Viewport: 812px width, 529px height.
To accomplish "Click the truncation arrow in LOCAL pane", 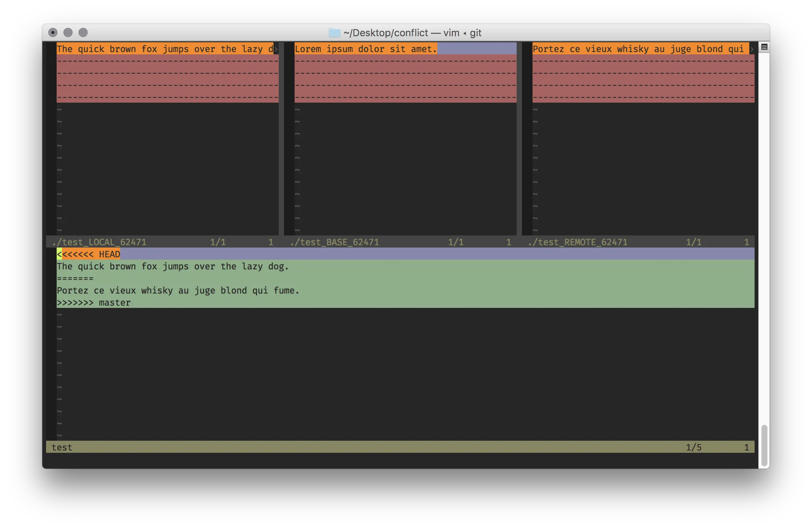I will 276,49.
